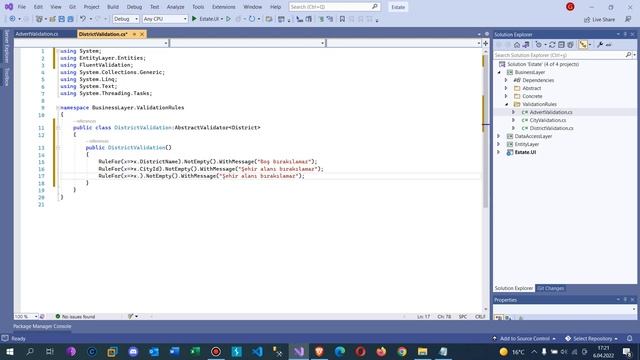
Task: Expand the Abstract folder
Action: coord(506,88)
